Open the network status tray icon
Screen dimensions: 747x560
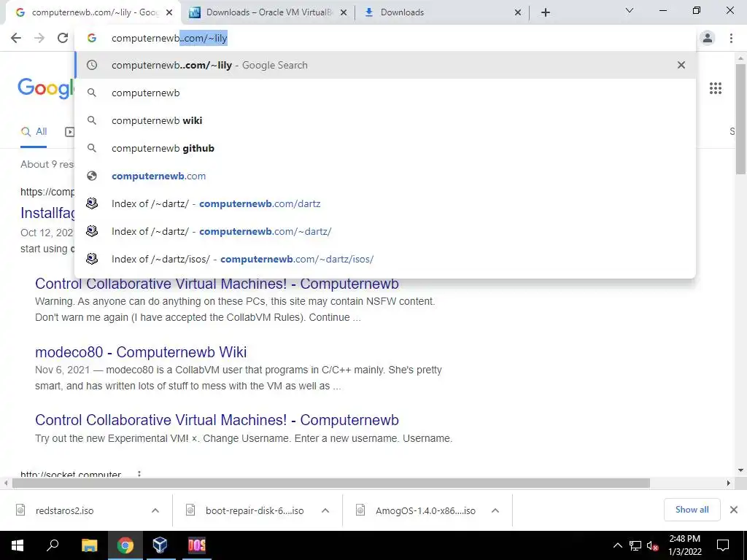pyautogui.click(x=635, y=545)
